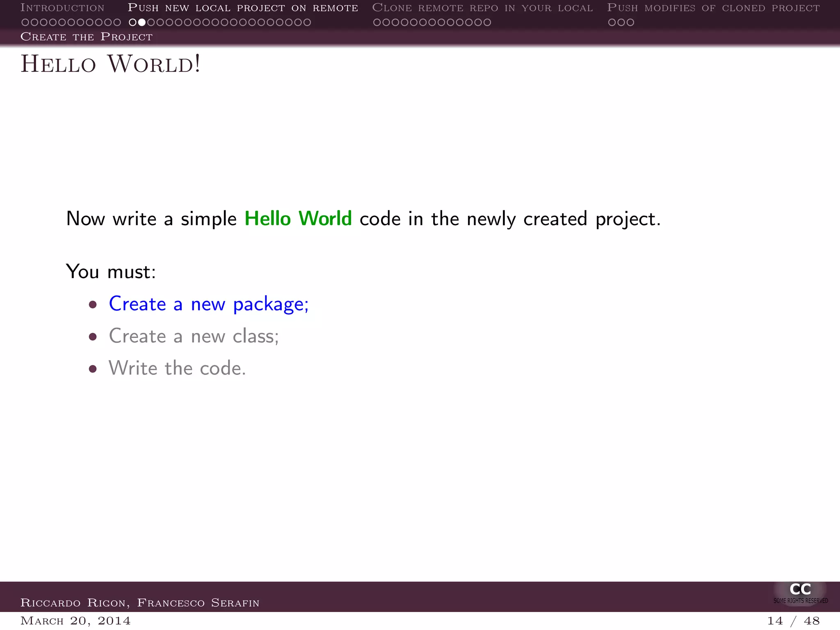Click the 'Create a new package;' bullet
This screenshot has width=840, height=630.
208,304
